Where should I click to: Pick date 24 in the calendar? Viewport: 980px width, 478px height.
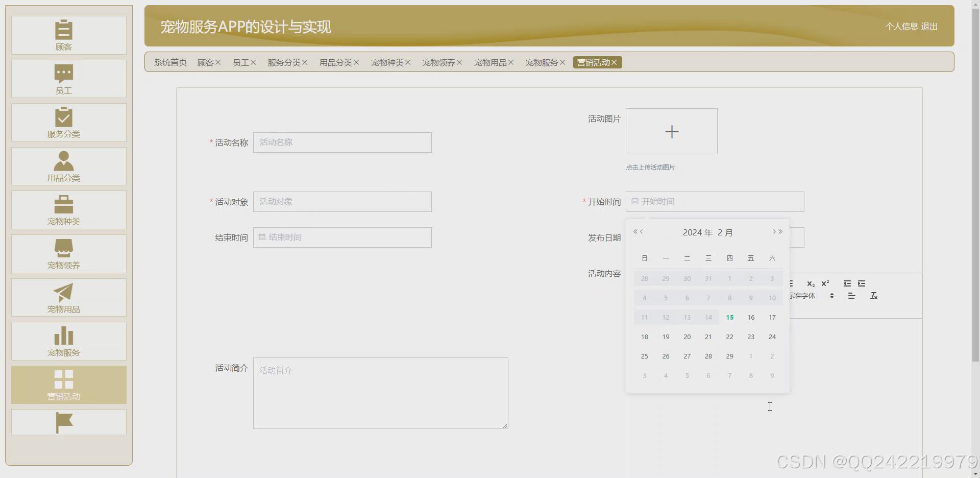pos(772,337)
